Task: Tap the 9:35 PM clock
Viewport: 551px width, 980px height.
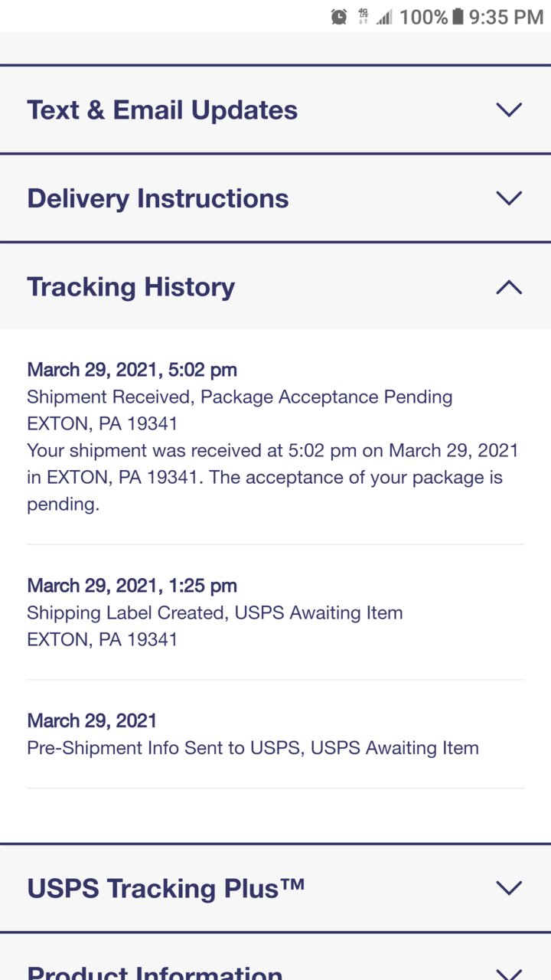Action: 506,17
